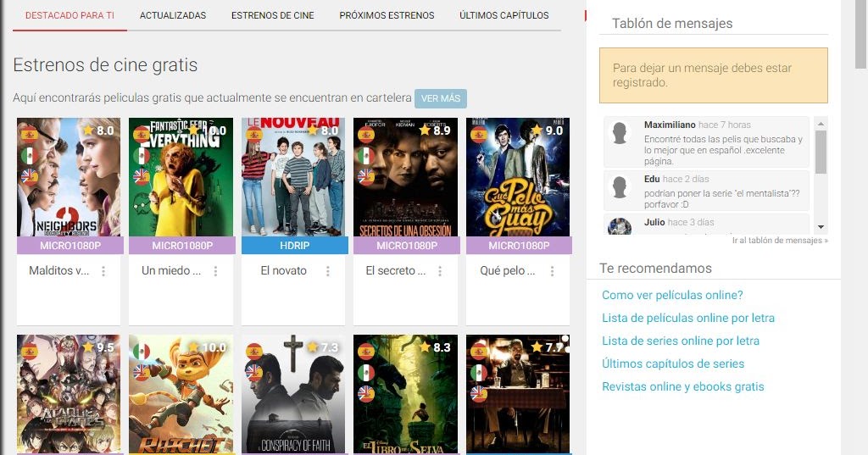Image resolution: width=868 pixels, height=455 pixels.
Task: Click star rating 8.9 on Secretos poster
Action: click(x=435, y=130)
